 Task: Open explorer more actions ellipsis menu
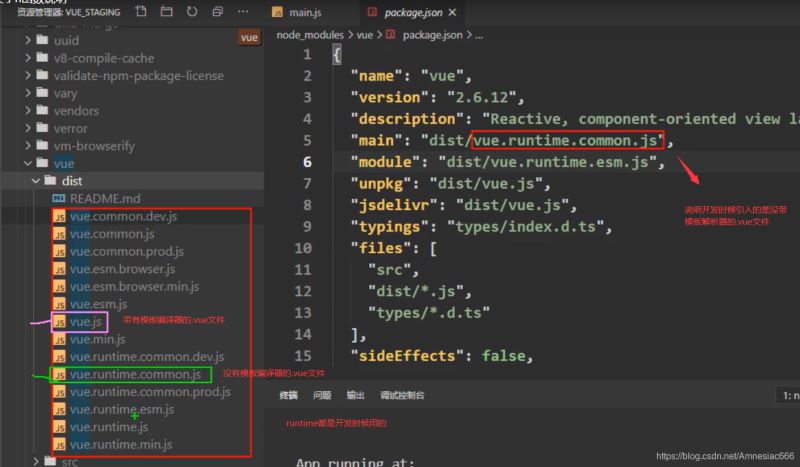pyautogui.click(x=245, y=12)
